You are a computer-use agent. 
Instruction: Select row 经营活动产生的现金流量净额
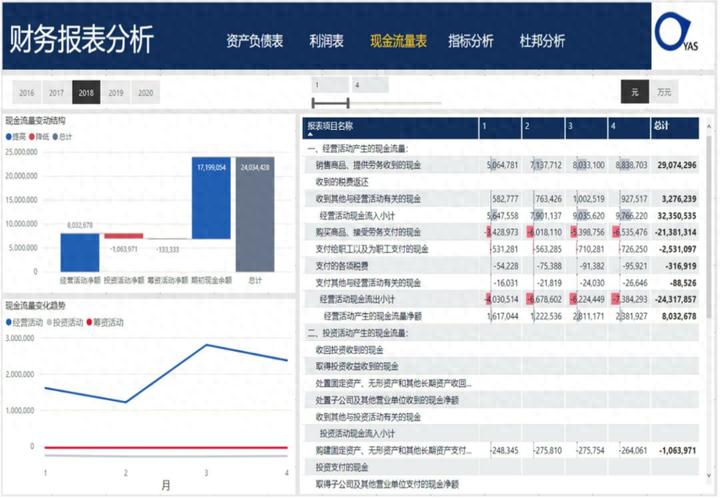click(x=501, y=316)
